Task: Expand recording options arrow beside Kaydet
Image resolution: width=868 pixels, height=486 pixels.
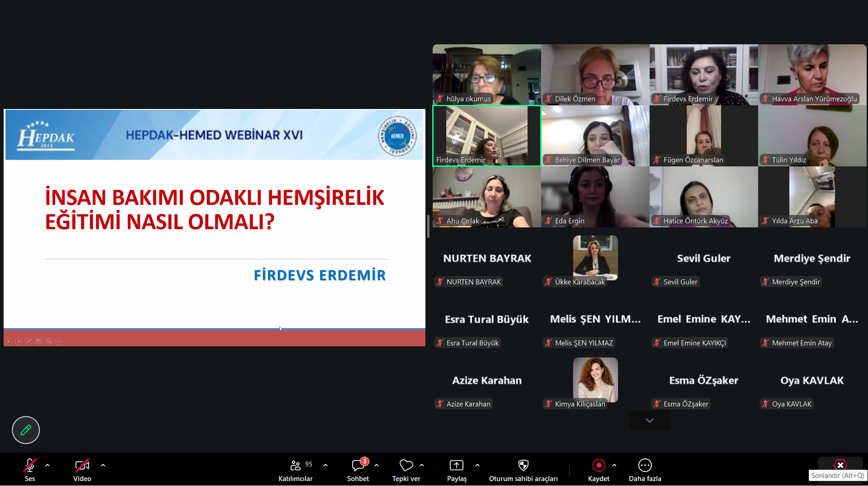Action: [614, 465]
